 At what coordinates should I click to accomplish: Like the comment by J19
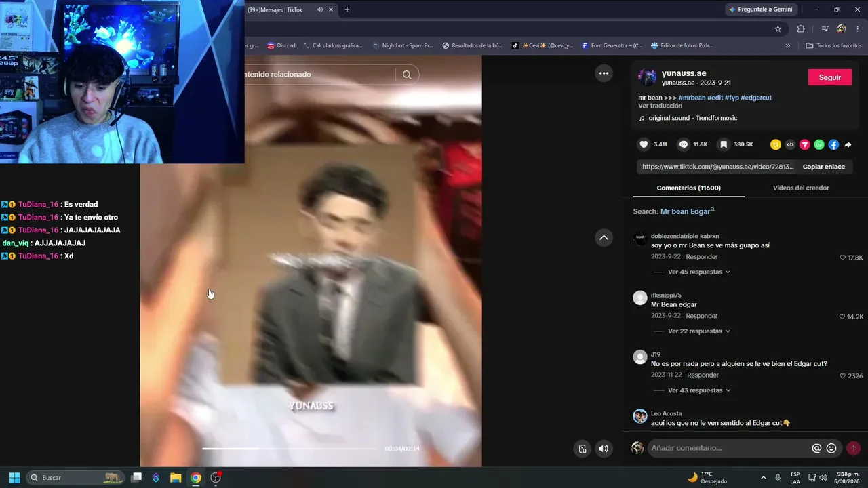coord(843,375)
